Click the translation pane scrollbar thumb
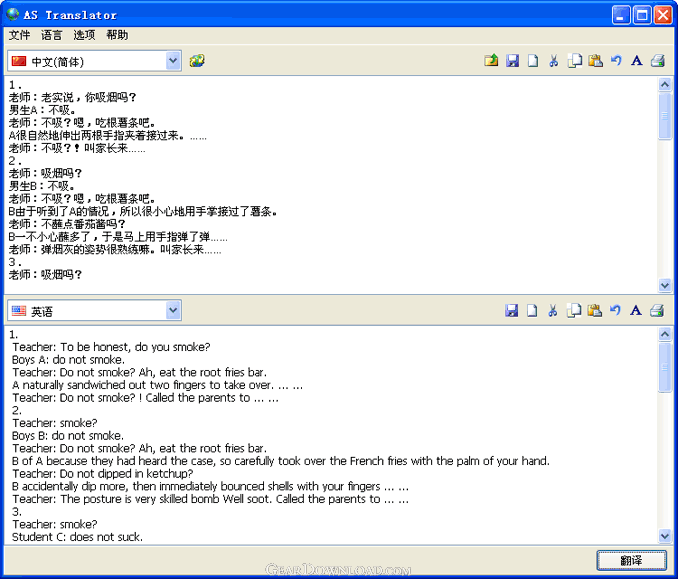The image size is (678, 579). 665,367
